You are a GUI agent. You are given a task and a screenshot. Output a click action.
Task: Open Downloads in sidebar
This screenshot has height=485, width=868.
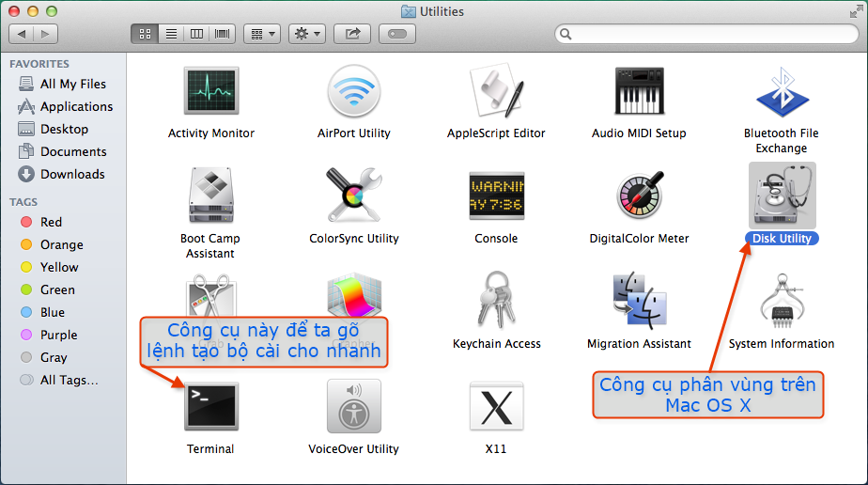(x=61, y=174)
